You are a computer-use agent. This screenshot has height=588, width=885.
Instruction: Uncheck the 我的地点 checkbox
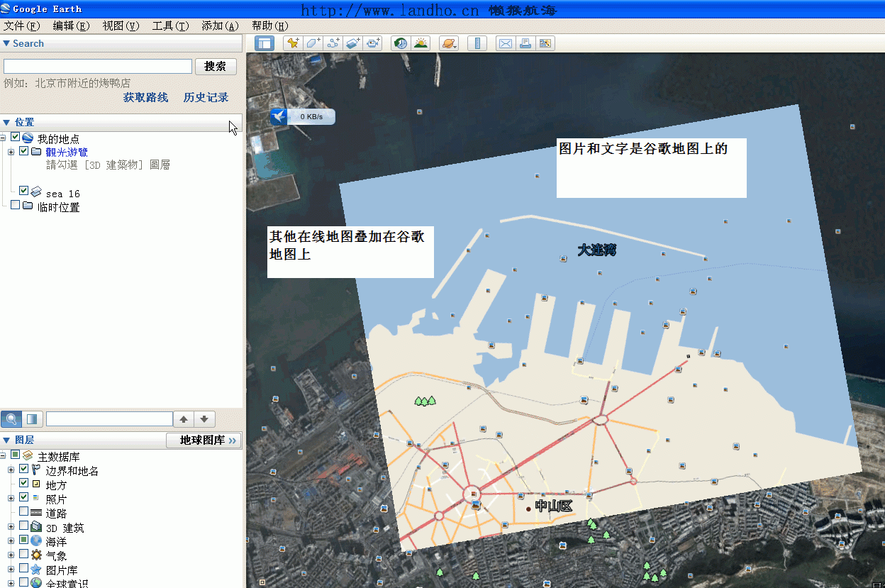pos(16,138)
